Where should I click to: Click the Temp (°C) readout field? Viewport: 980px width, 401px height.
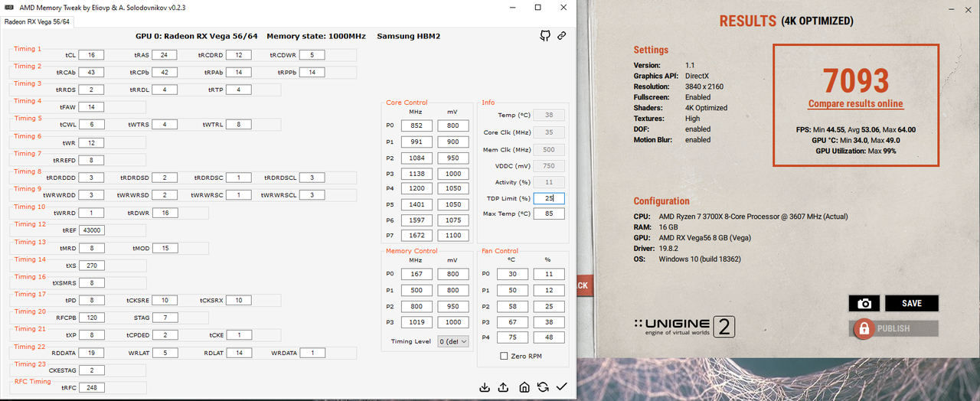click(549, 116)
